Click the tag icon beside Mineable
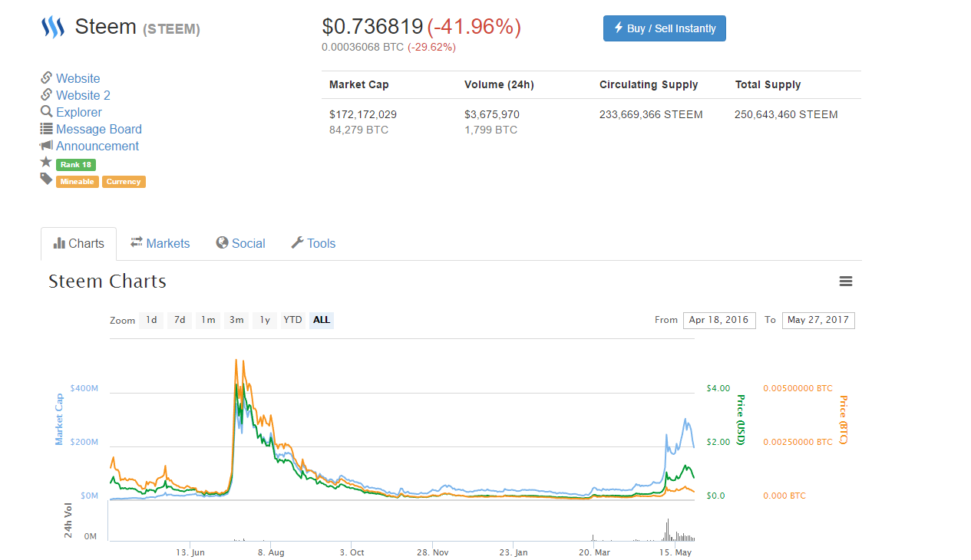The height and width of the screenshot is (560, 971). coord(46,179)
